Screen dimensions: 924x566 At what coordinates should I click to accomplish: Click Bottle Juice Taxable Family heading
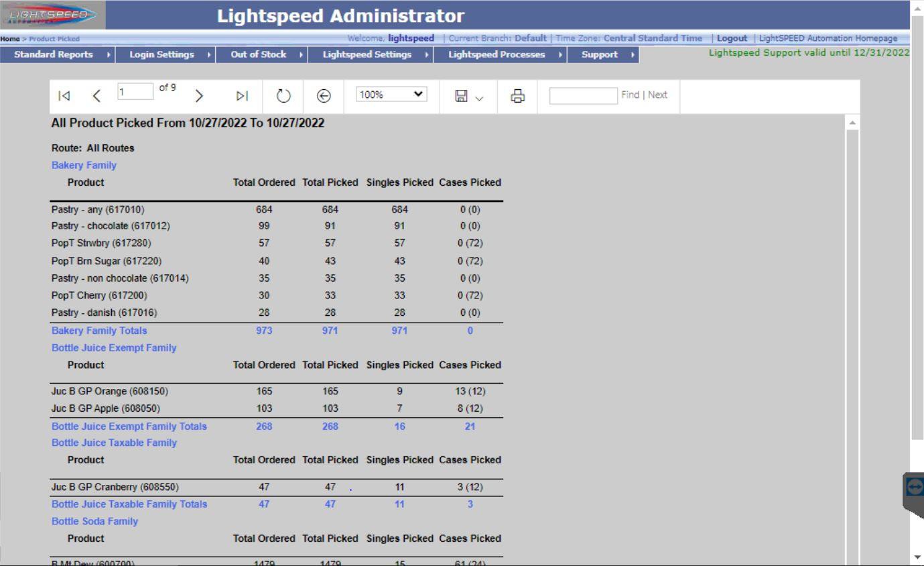tap(114, 443)
